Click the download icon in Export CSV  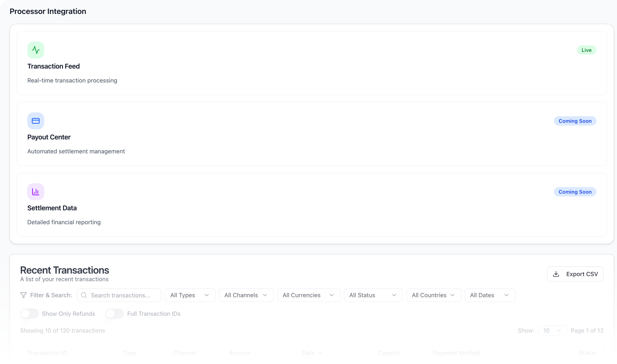point(556,274)
